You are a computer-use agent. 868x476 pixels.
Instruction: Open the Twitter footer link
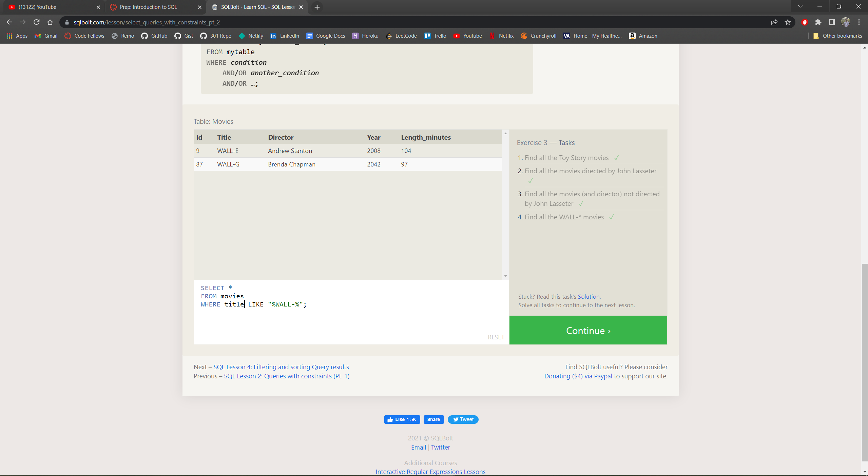440,447
